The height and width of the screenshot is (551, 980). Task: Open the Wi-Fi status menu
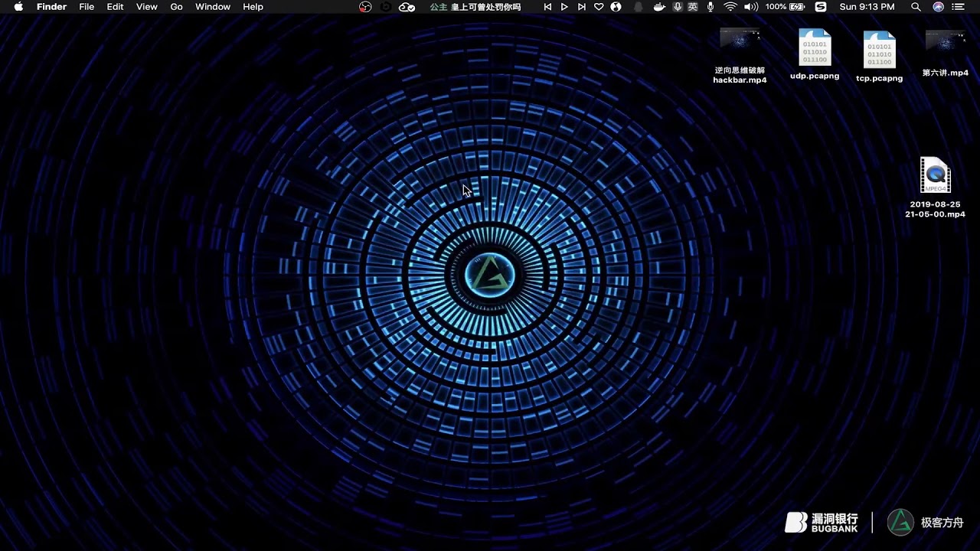coord(730,7)
